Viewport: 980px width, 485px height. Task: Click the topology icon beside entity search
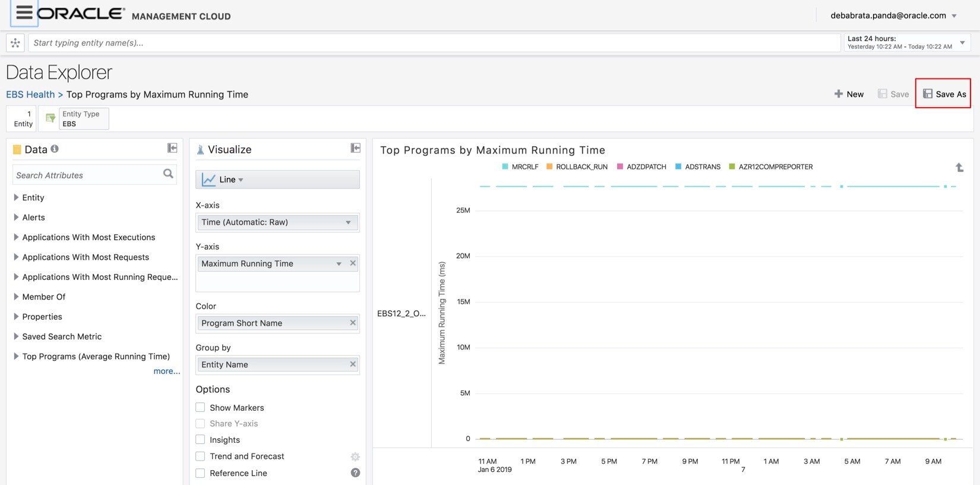click(15, 43)
